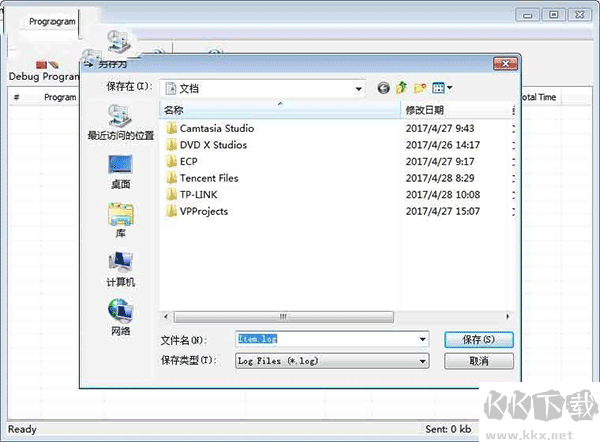Screen dimensions: 600x442
Task: Open the Log Files save type dropdown
Action: click(423, 360)
